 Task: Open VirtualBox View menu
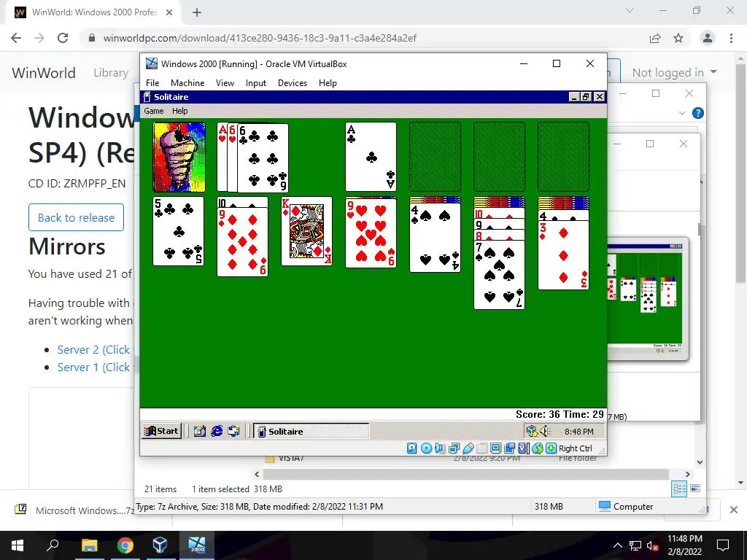pos(225,83)
